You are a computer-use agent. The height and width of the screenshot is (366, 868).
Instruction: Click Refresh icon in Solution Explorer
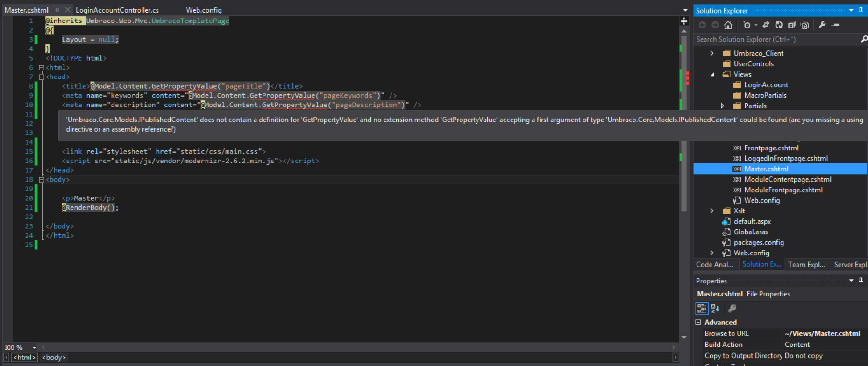pyautogui.click(x=779, y=25)
